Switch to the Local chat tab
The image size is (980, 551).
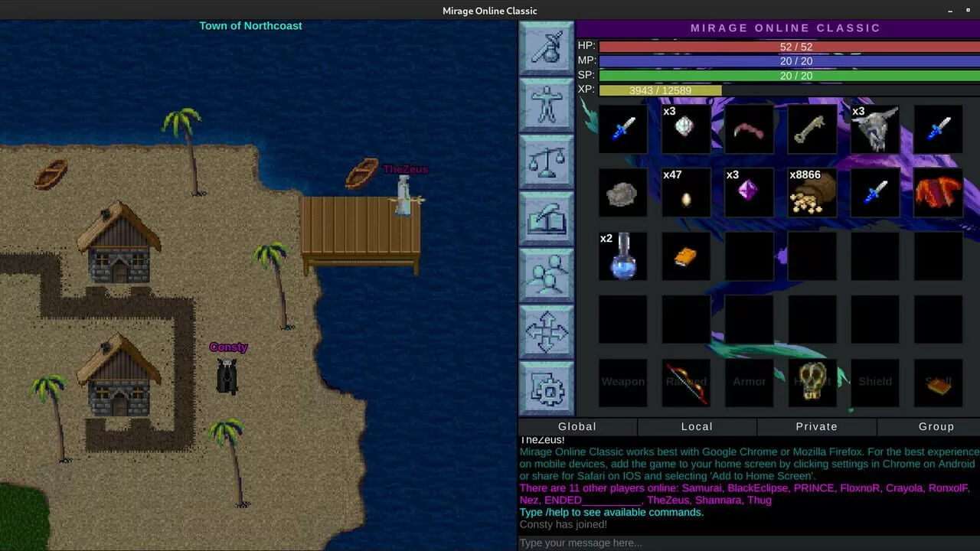coord(697,427)
